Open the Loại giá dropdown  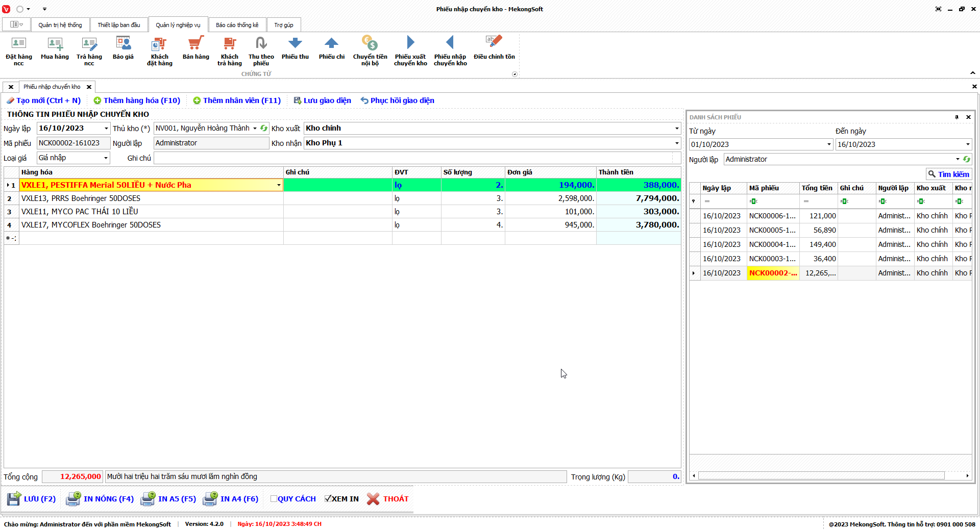coord(106,158)
